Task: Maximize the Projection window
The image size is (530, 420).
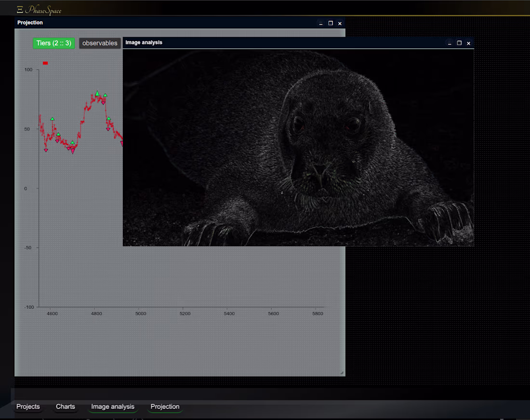Action: [x=331, y=23]
